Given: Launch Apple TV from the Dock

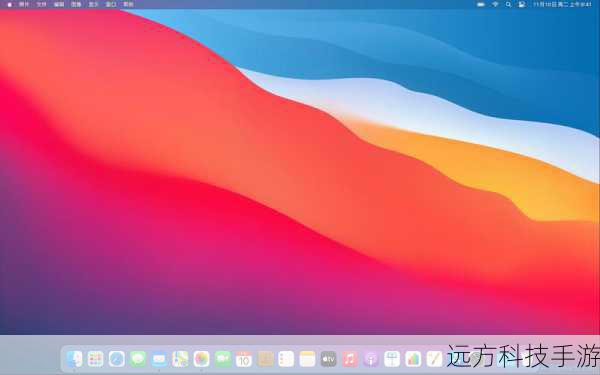Looking at the screenshot, I should [x=329, y=359].
